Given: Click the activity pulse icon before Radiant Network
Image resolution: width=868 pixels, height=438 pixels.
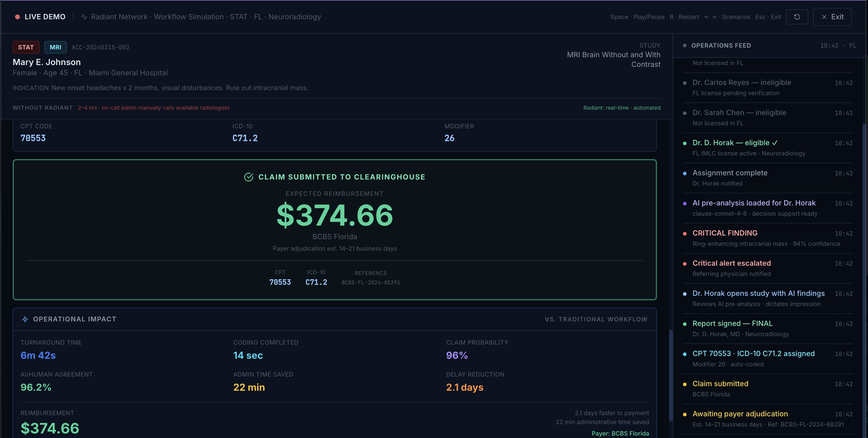Looking at the screenshot, I should pos(84,17).
